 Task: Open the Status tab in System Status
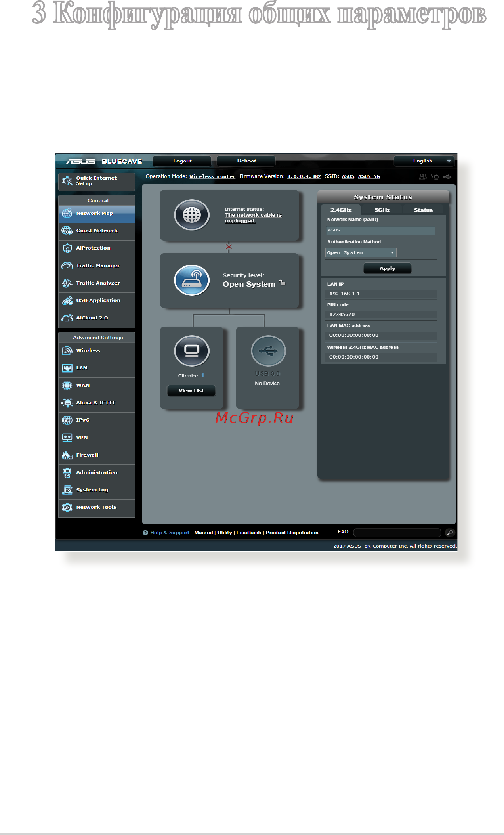click(x=423, y=210)
